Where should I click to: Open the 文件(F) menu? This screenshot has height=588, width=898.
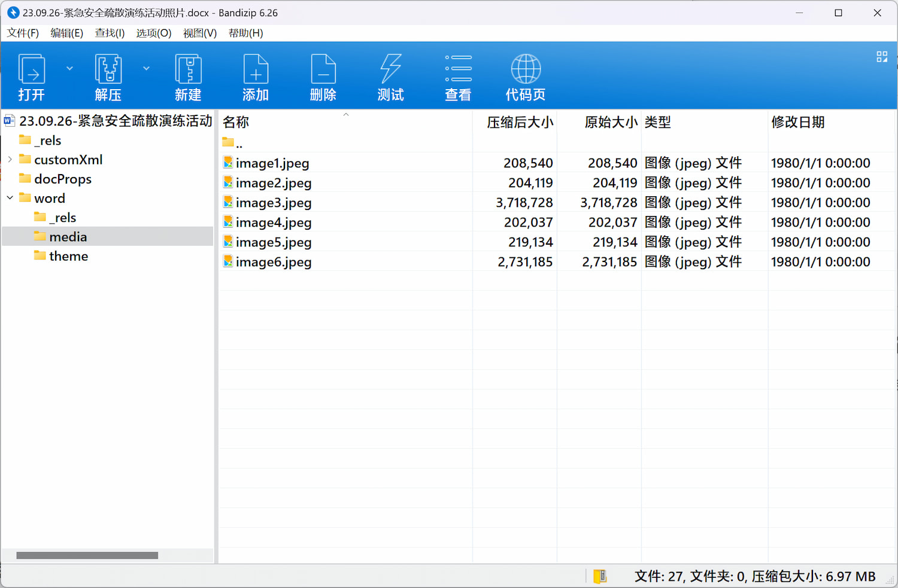coord(23,33)
